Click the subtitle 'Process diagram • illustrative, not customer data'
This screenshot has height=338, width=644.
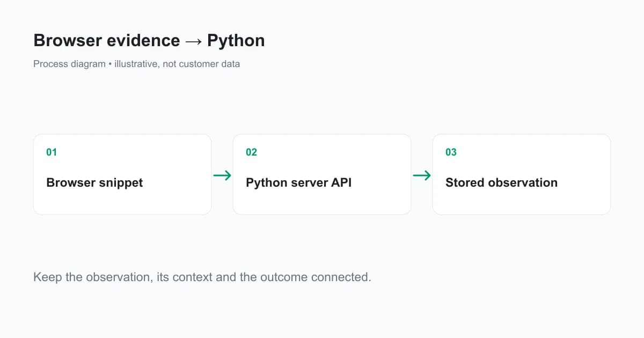click(136, 64)
